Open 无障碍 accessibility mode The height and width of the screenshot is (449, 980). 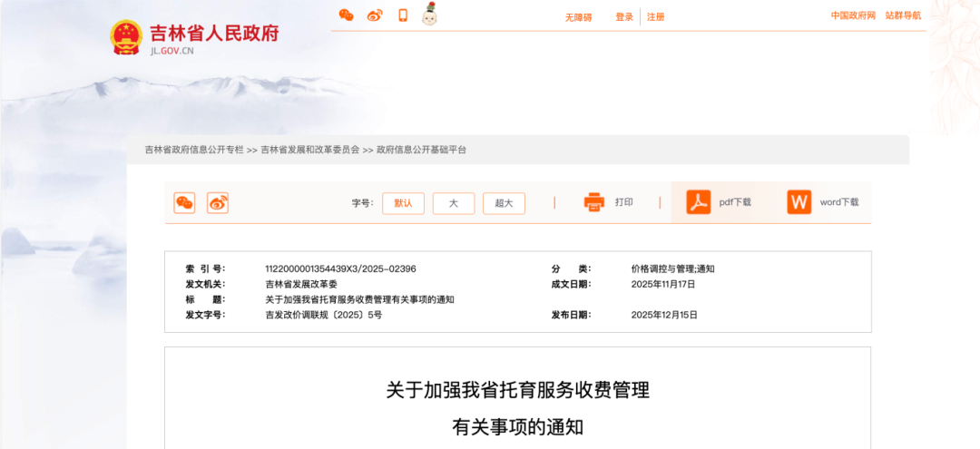click(x=578, y=17)
